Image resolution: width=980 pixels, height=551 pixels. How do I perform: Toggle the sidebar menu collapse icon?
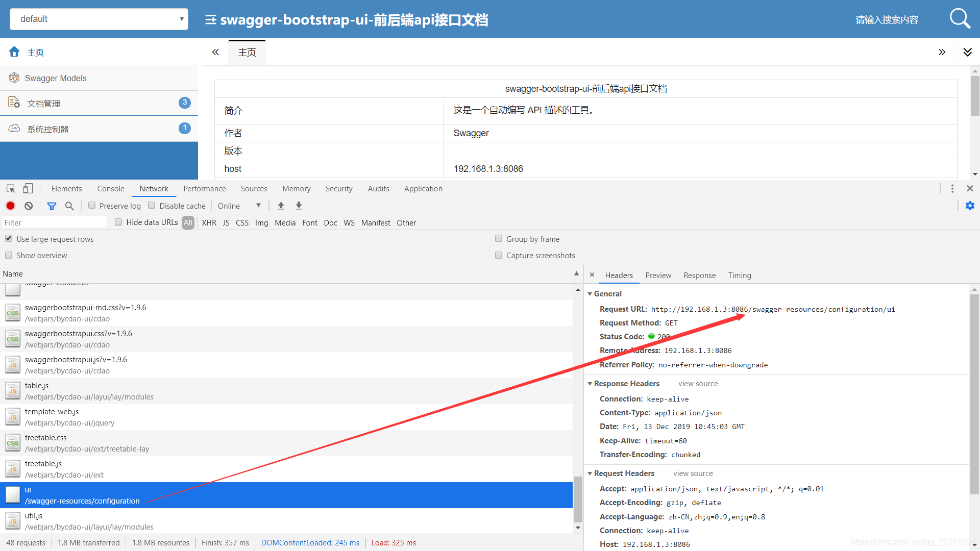click(x=211, y=20)
